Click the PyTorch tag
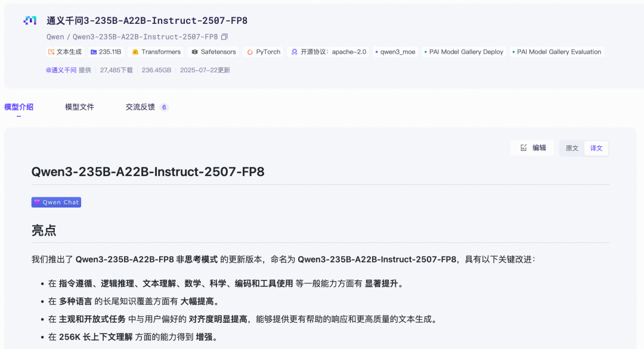This screenshot has height=349, width=644. 264,52
